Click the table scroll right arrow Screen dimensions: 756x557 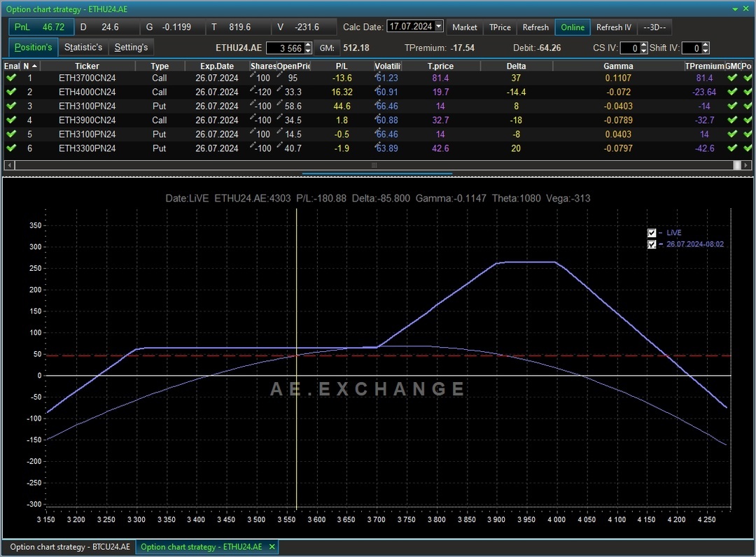coord(746,165)
